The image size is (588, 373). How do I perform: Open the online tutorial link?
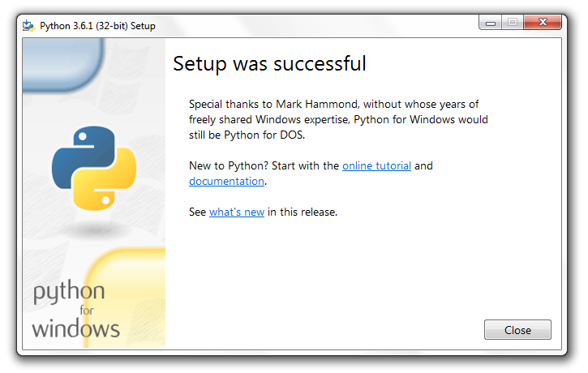376,165
